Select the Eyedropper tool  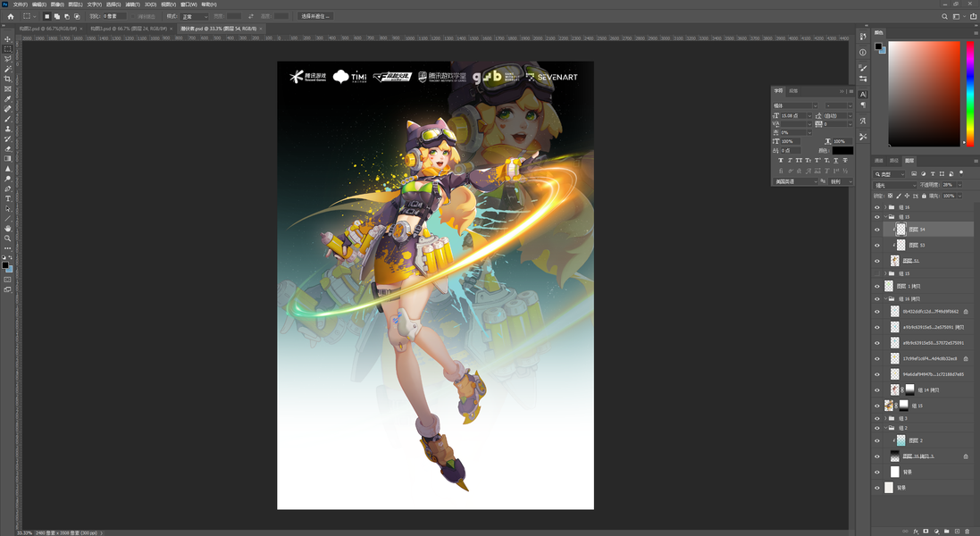(7, 98)
